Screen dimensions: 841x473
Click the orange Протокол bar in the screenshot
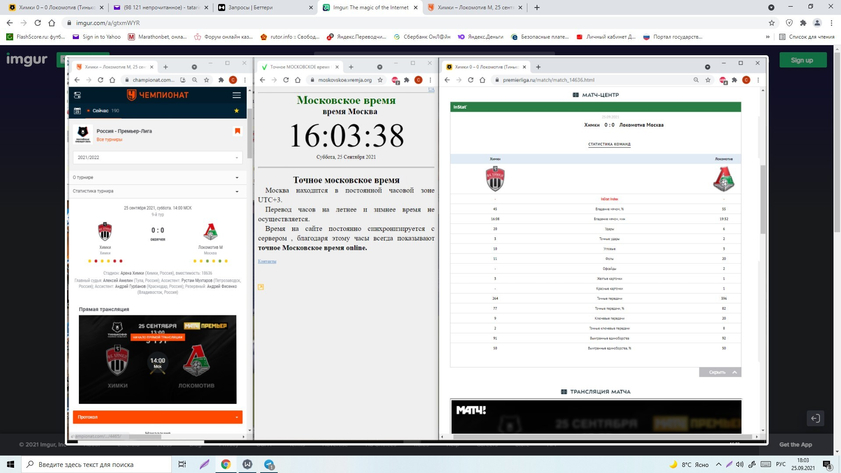pyautogui.click(x=158, y=417)
